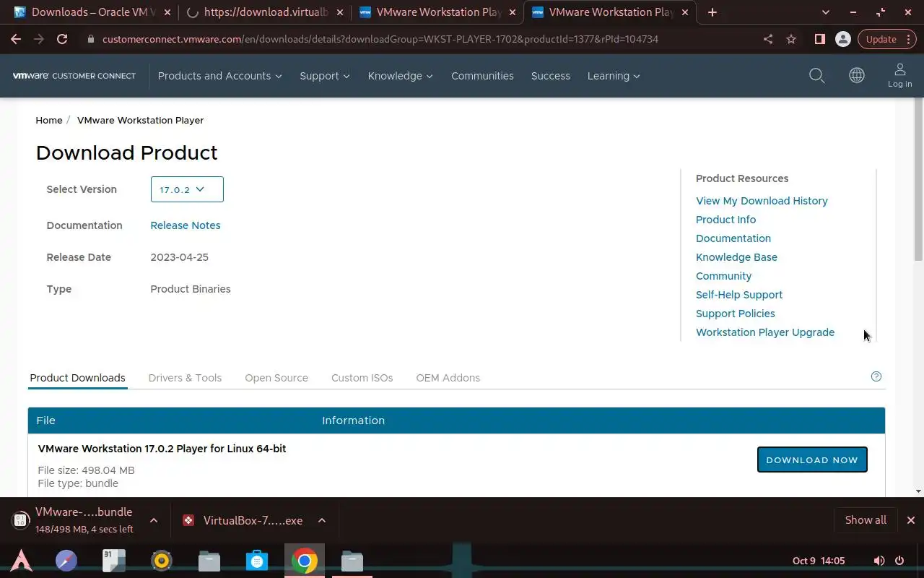Open the Release Notes link
This screenshot has width=924, height=578.
click(x=186, y=225)
